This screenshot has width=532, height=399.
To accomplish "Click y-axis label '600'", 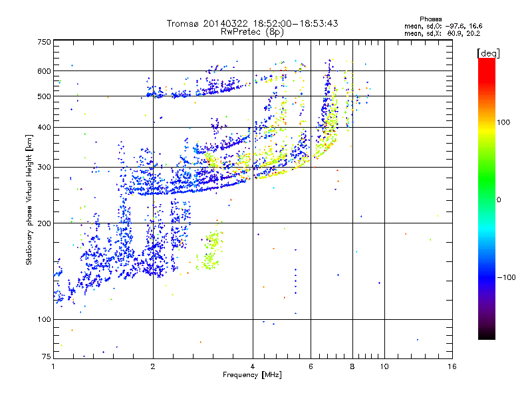I will coord(45,71).
